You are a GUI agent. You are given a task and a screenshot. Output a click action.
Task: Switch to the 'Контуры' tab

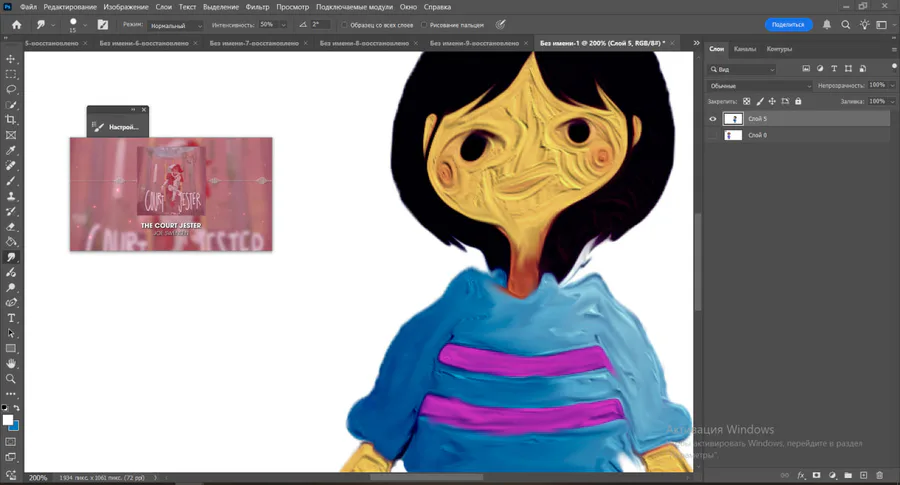point(779,49)
